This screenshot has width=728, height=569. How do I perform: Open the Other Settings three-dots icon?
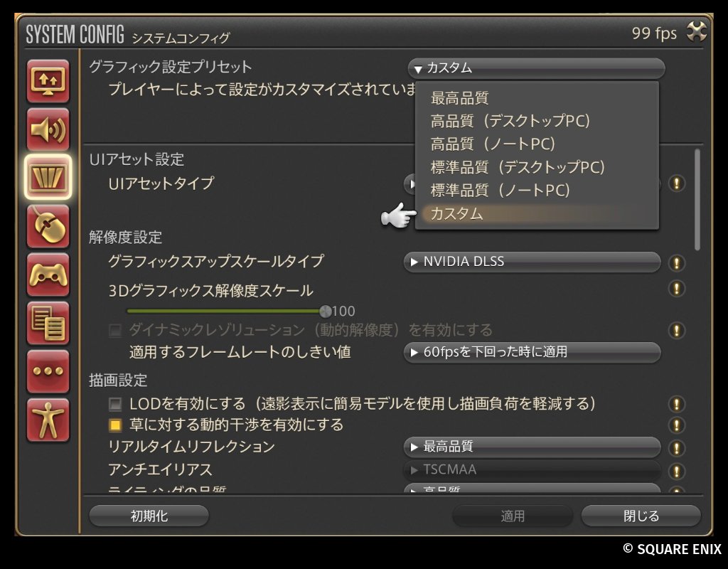[48, 371]
